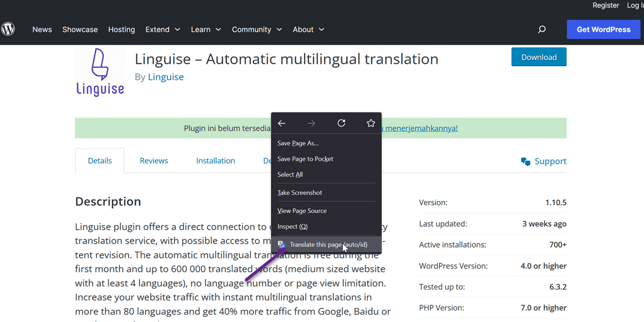Choose Save Page to Pocket
The width and height of the screenshot is (644, 322).
[327, 159]
